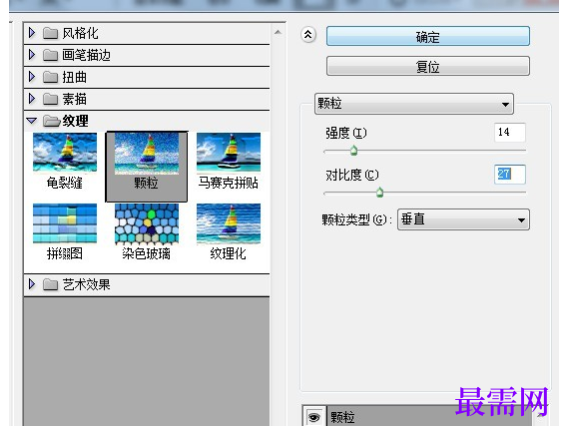Click the 强度 (I) label
The width and height of the screenshot is (567, 433).
(x=346, y=133)
